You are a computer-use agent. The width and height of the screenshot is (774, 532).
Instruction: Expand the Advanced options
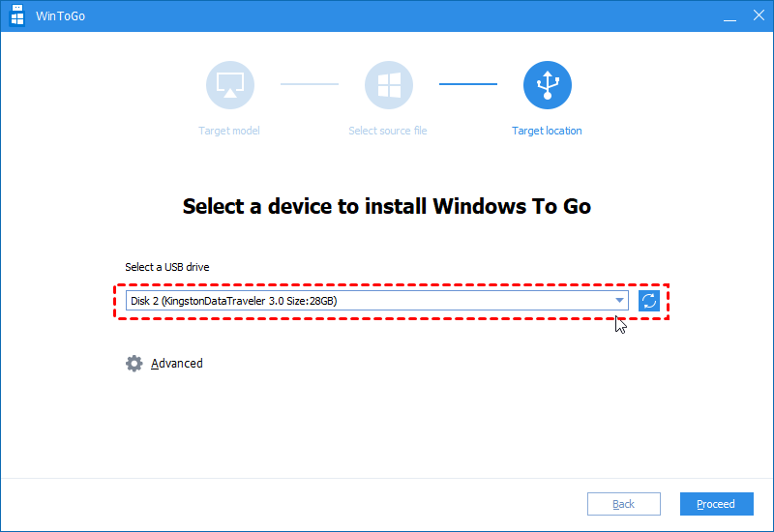177,364
